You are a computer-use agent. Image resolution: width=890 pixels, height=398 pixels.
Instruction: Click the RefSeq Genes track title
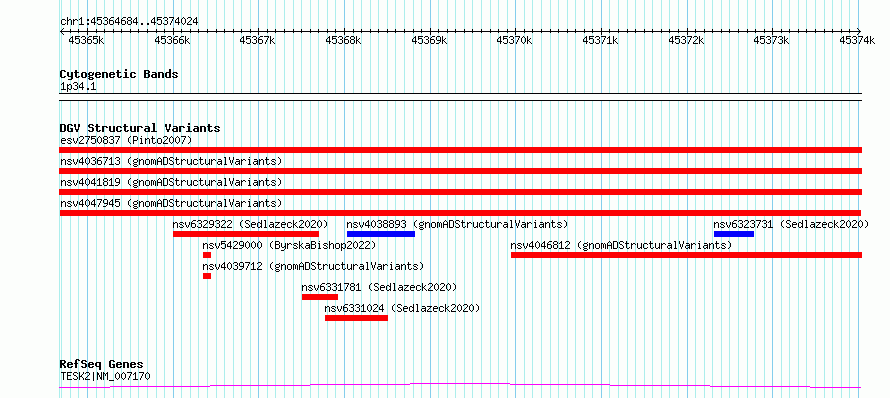(102, 365)
